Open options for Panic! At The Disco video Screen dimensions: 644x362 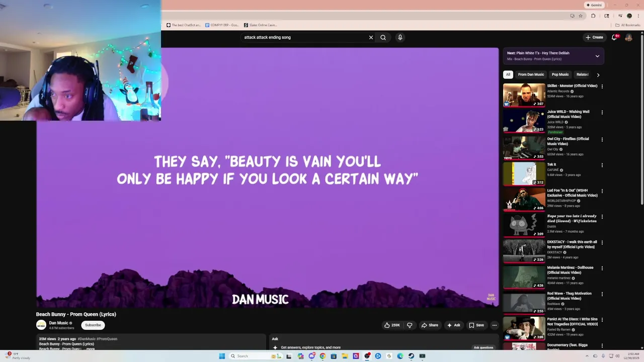pyautogui.click(x=602, y=320)
